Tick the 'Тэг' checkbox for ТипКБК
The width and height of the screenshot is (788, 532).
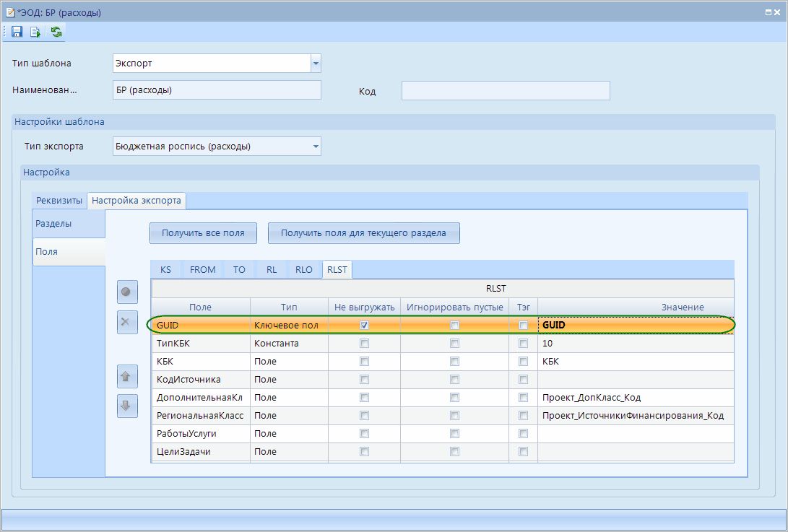coord(523,344)
